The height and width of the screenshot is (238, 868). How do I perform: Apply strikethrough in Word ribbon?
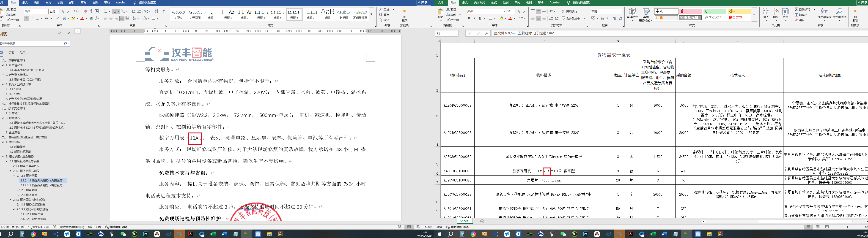[x=47, y=19]
